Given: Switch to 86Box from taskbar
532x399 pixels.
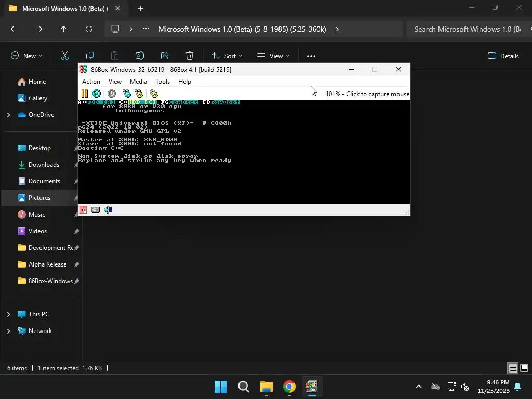Looking at the screenshot, I should [312, 387].
